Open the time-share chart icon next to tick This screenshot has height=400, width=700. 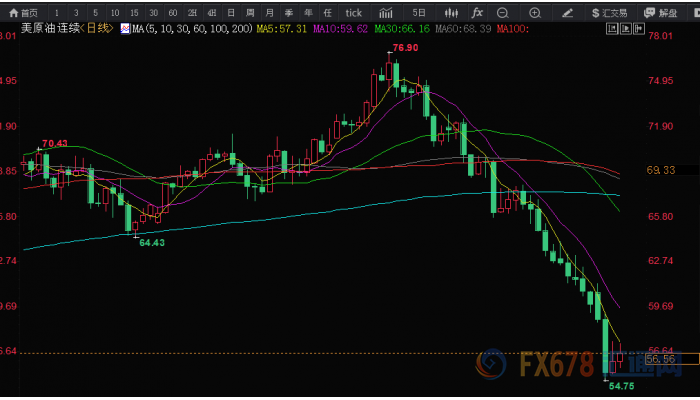tap(386, 12)
